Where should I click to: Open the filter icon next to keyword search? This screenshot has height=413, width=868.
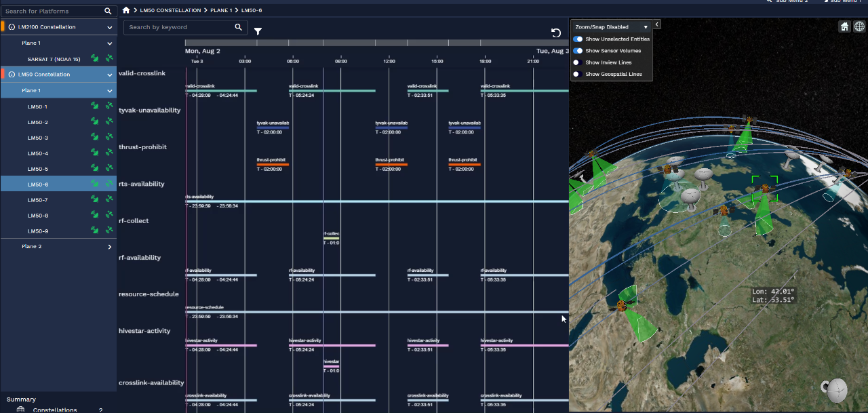pos(258,31)
